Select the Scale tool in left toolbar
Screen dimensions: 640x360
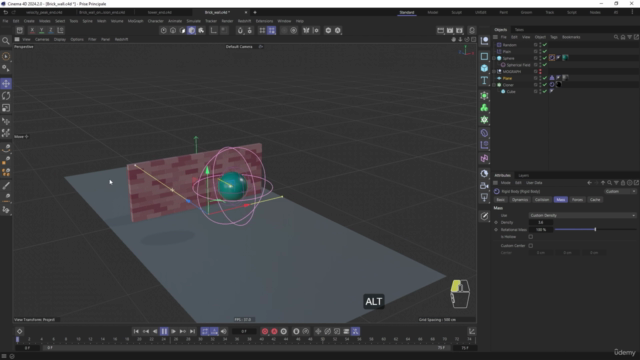click(6, 108)
